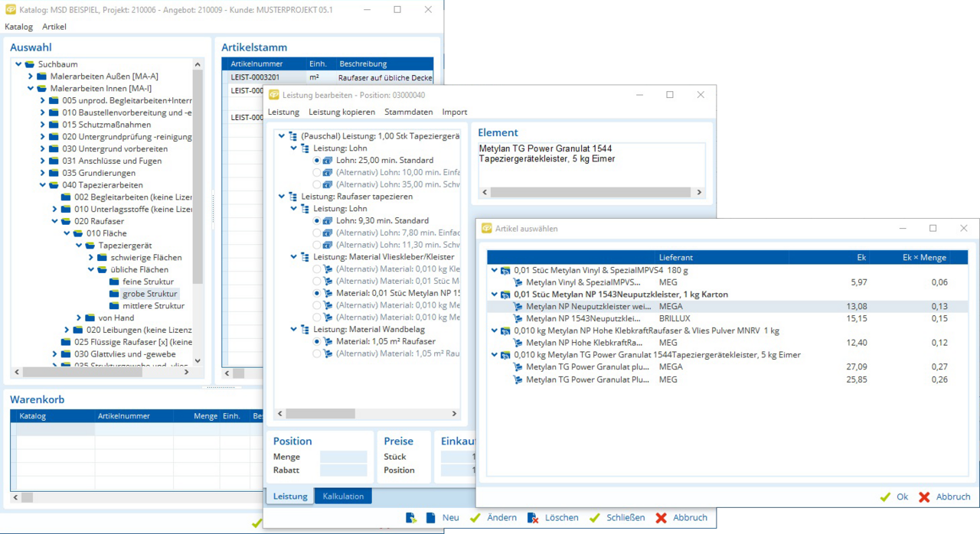Click the Suchbaum root folder icon
This screenshot has width=980, height=534.
click(29, 64)
